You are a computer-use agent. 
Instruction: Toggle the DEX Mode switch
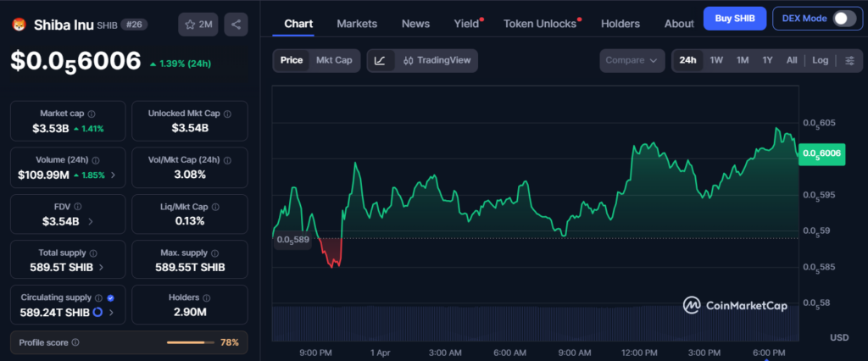[x=843, y=18]
